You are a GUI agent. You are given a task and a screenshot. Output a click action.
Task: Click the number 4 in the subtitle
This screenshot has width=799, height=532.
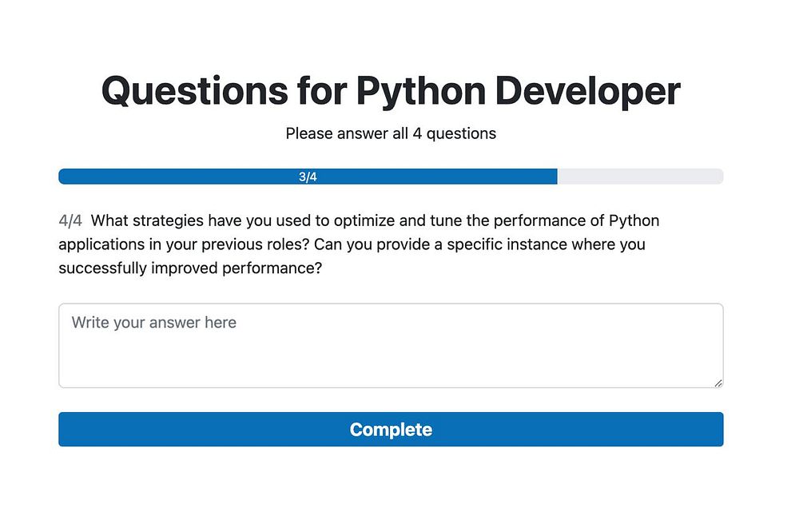(417, 133)
